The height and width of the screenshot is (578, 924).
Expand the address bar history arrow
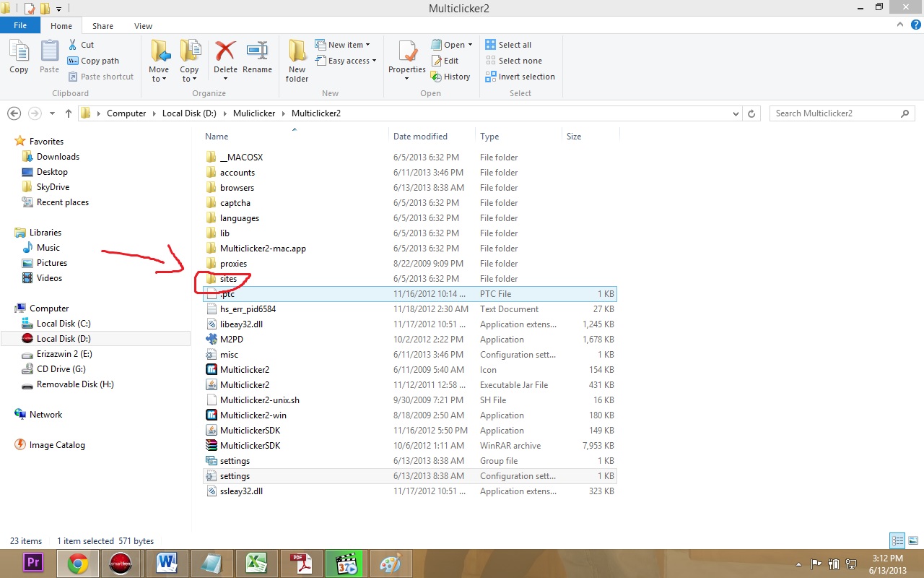735,113
